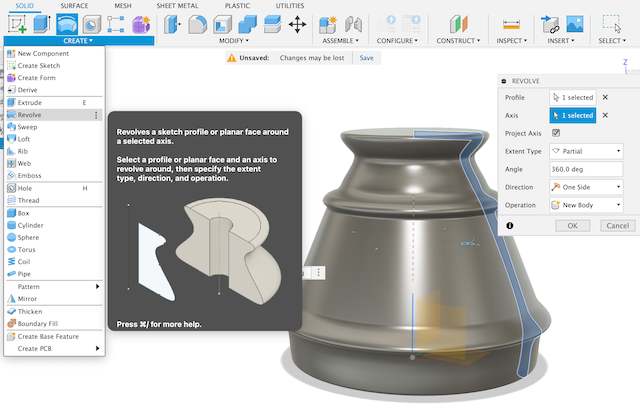The image size is (640, 405).
Task: Click the Fillet tool in Modify group
Action: (199, 24)
